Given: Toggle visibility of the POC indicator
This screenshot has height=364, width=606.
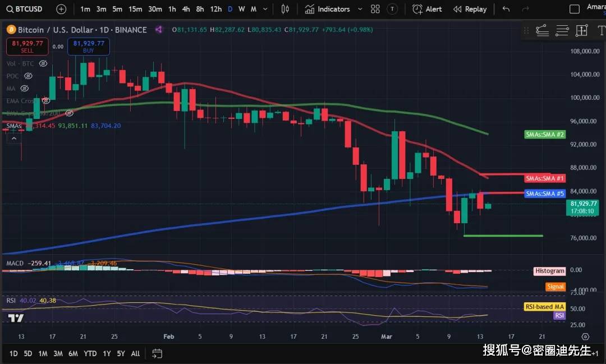Looking at the screenshot, I should (x=29, y=76).
